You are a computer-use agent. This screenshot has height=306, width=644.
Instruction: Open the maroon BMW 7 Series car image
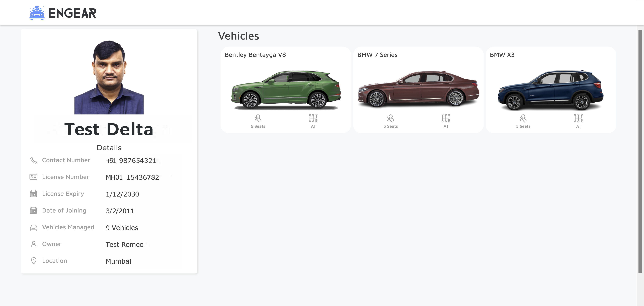pyautogui.click(x=418, y=89)
